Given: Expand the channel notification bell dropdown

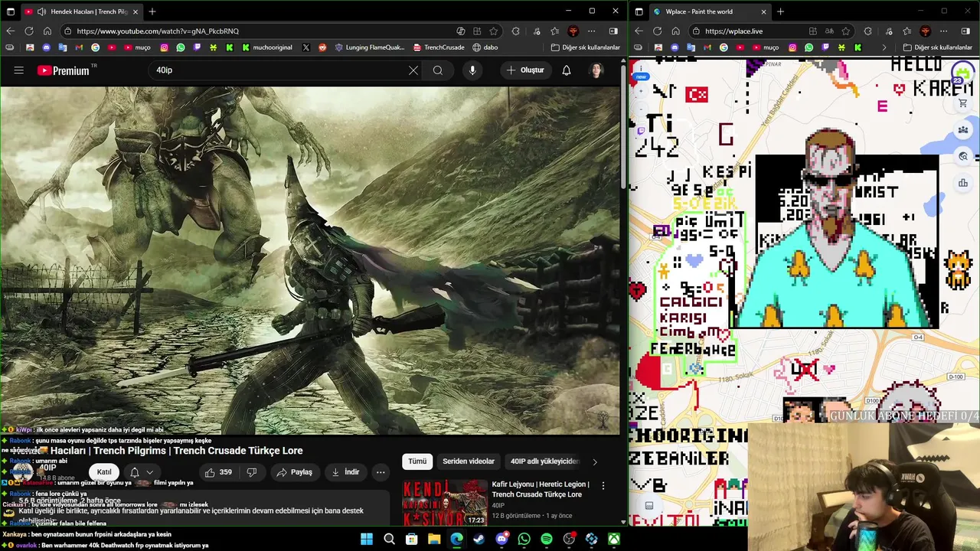Looking at the screenshot, I should 142,472.
